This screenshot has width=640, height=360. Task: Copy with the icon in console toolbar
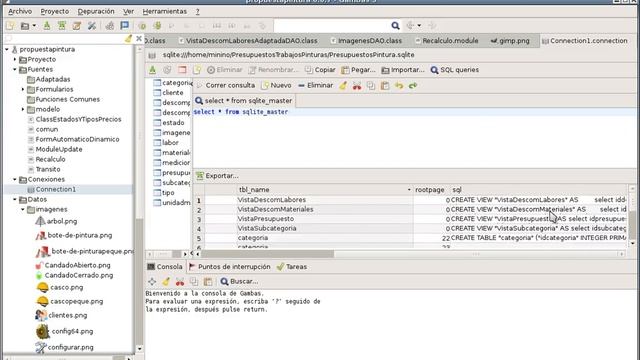click(x=194, y=282)
